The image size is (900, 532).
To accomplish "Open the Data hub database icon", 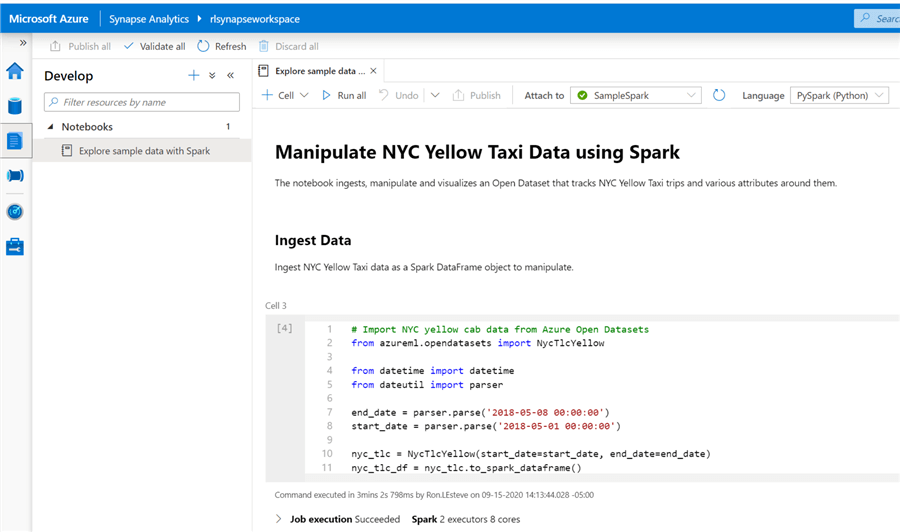I will [15, 106].
